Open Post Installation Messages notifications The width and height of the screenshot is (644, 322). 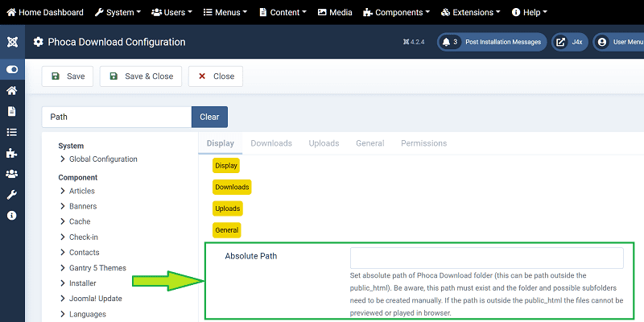[x=492, y=42]
